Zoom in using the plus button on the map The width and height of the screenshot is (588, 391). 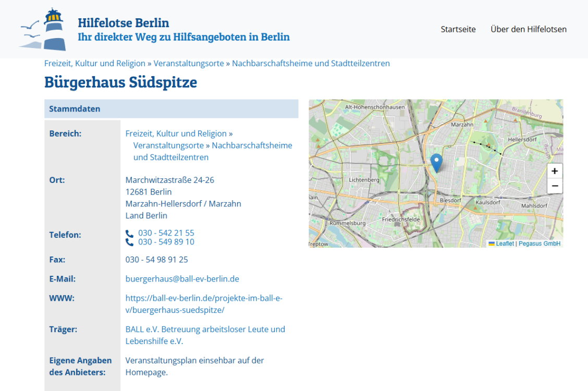coord(554,170)
